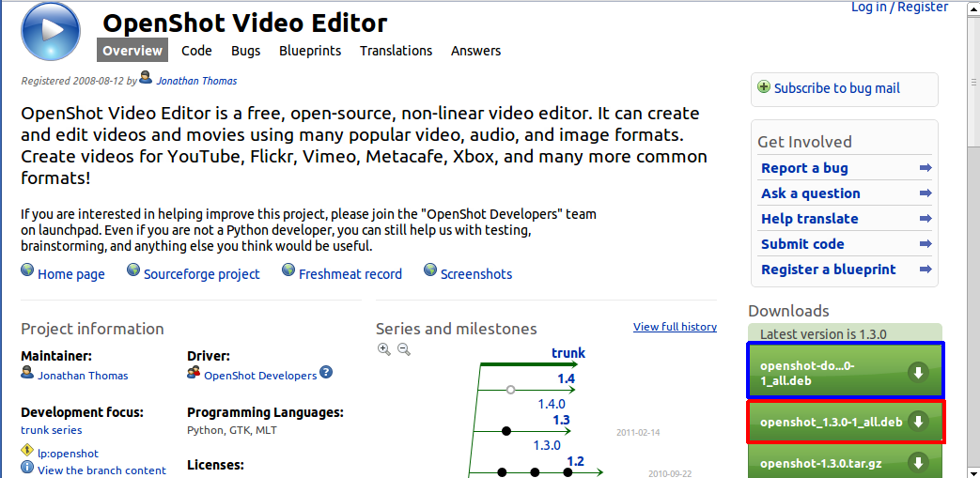Click the Sourceforge project link
980x478 pixels.
tap(201, 274)
